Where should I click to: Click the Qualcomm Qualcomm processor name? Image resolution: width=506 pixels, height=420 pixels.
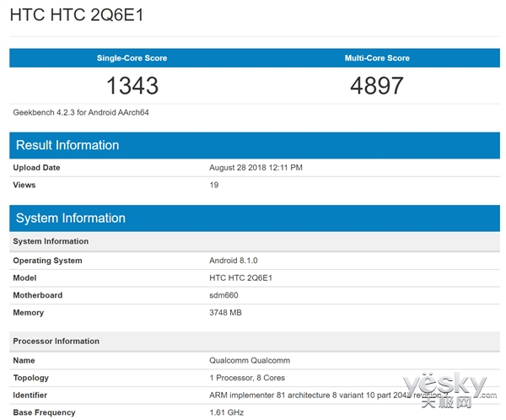pyautogui.click(x=248, y=360)
